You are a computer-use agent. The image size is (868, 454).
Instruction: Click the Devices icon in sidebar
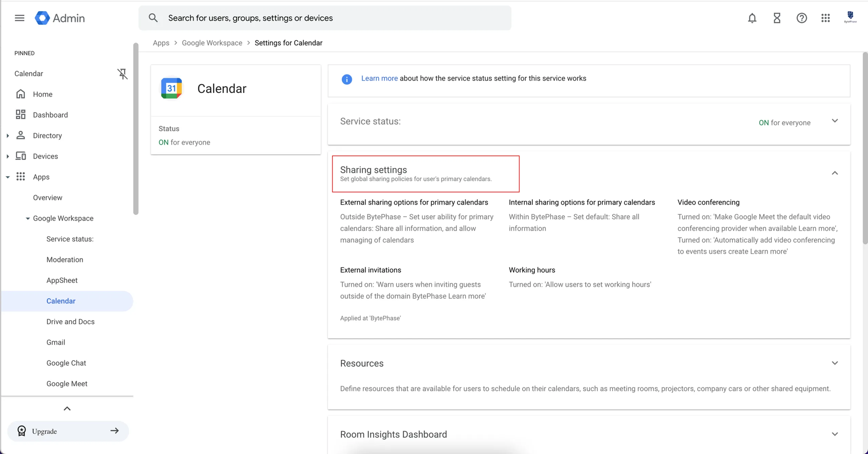21,156
